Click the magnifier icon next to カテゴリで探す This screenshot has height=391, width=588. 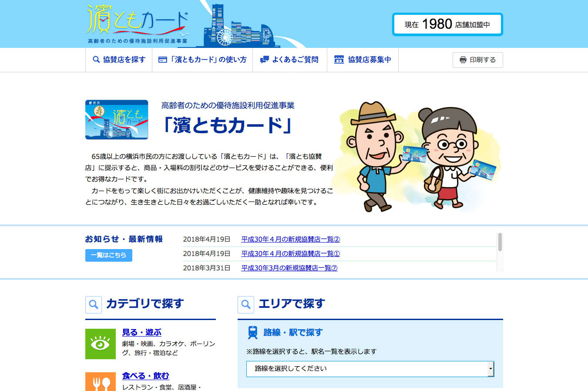tap(94, 304)
